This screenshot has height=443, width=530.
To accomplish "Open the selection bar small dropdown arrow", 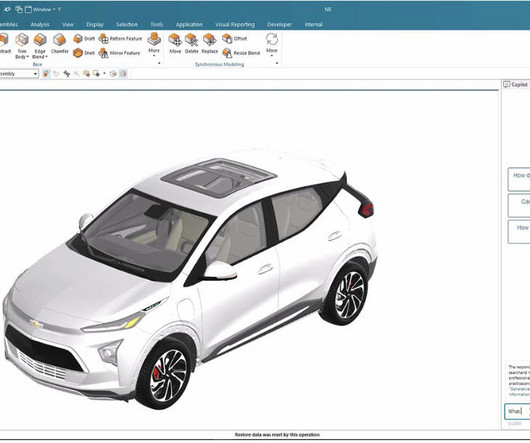I will click(104, 73).
